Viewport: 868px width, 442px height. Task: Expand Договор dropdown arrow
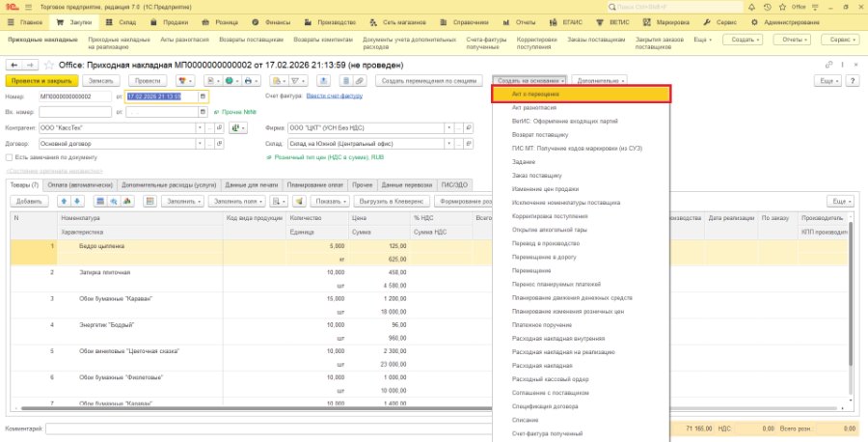(201, 144)
